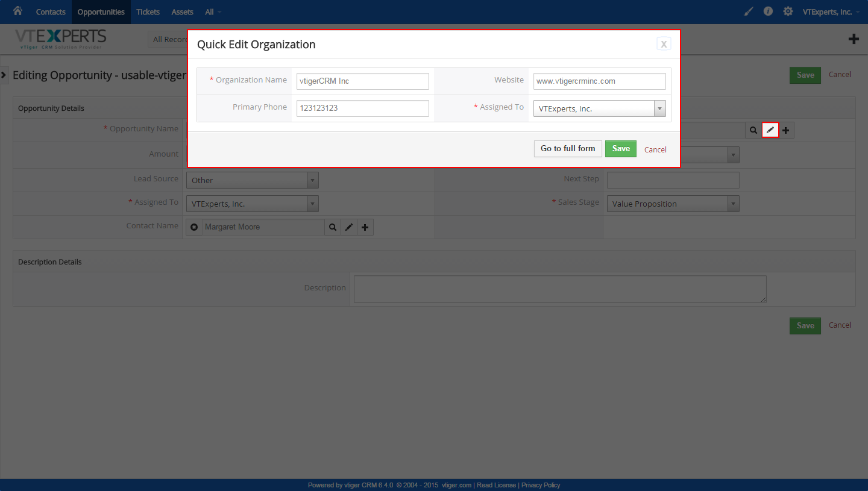
Task: Click bottom Cancel link of opportunity form
Action: point(840,325)
